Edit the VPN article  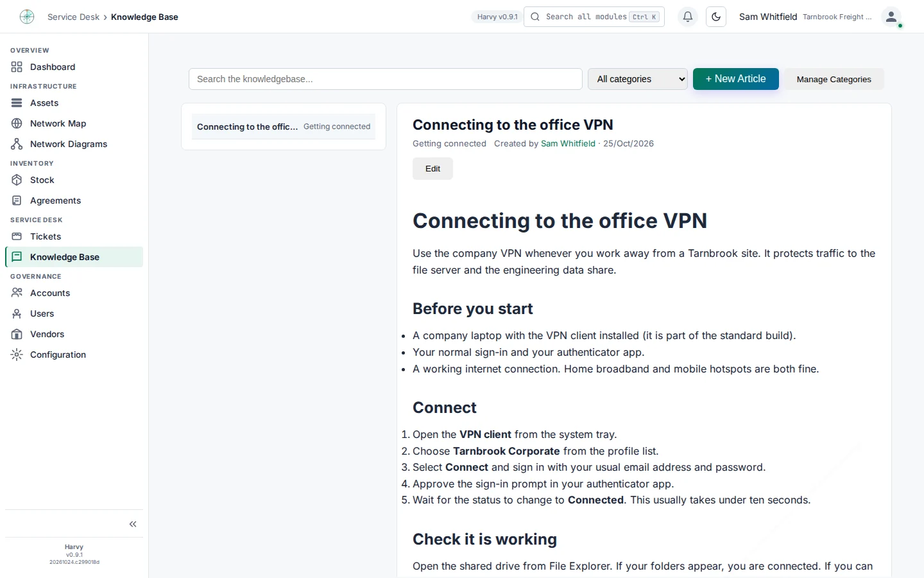[x=432, y=169]
